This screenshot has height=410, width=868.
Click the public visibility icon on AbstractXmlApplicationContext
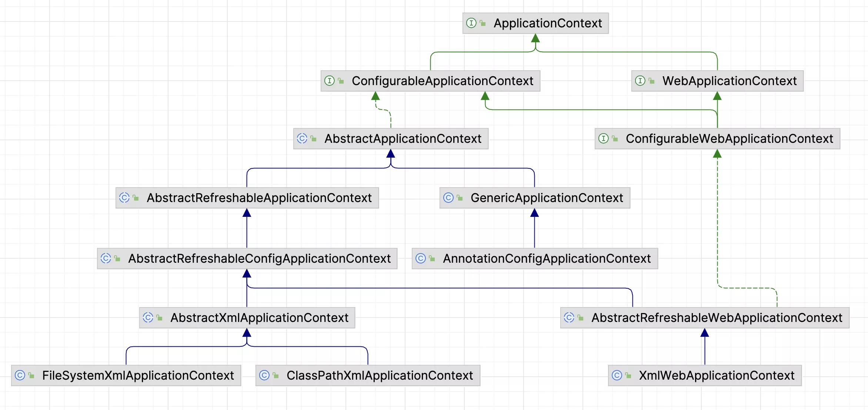pyautogui.click(x=159, y=318)
